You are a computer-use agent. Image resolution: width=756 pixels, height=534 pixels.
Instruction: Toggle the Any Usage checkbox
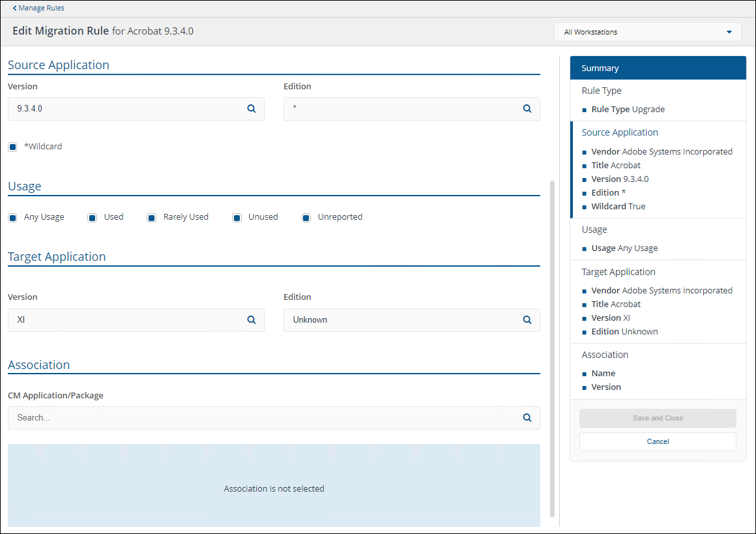pos(12,217)
